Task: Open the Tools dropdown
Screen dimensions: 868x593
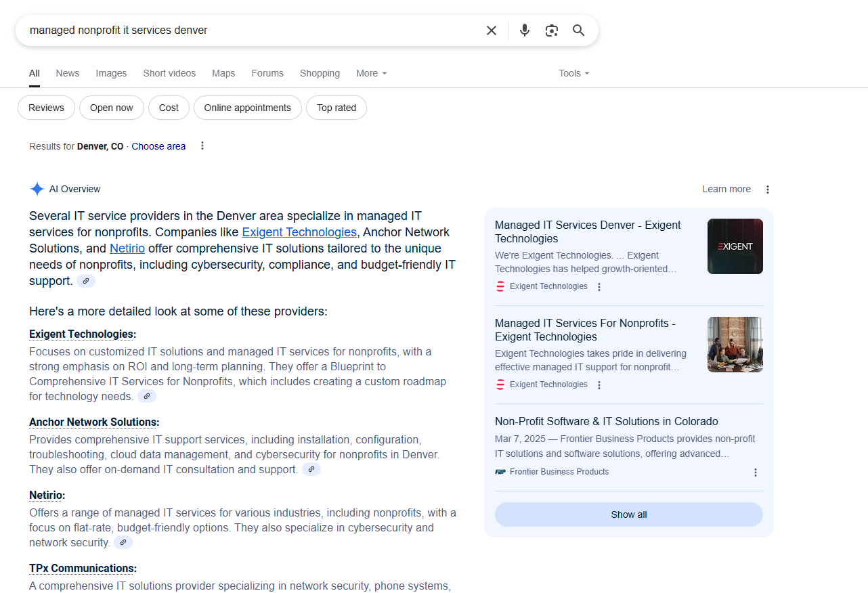Action: 573,73
